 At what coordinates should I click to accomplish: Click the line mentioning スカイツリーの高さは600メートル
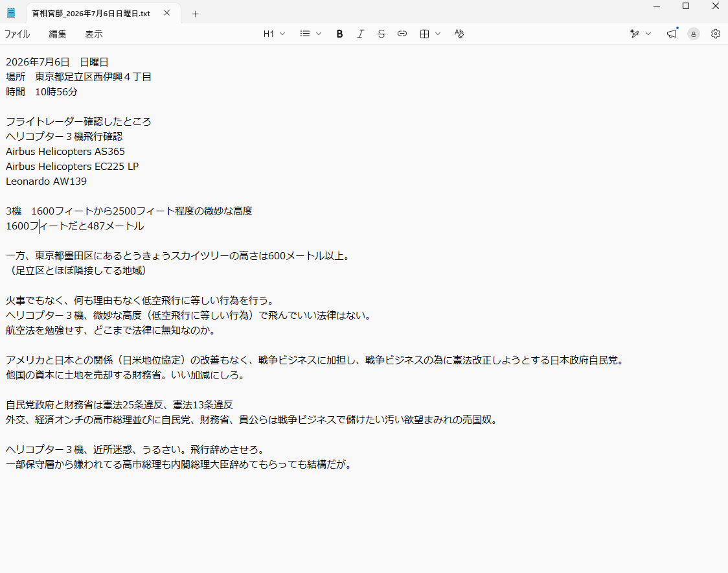pos(178,256)
